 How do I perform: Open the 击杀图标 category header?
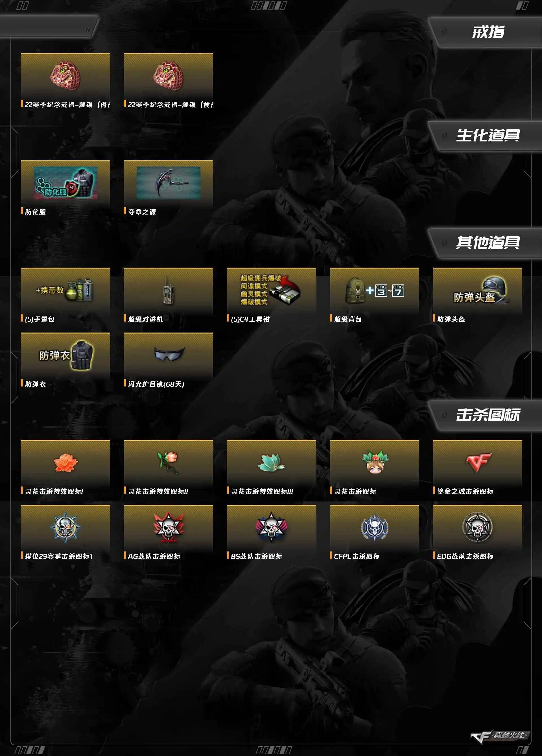488,415
